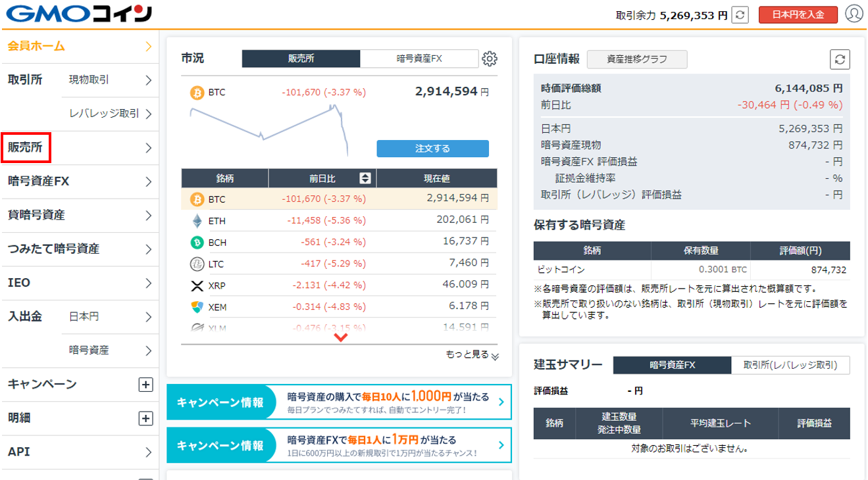This screenshot has height=480, width=868.
Task: Open the 1,000円 campaign banner
Action: (339, 402)
